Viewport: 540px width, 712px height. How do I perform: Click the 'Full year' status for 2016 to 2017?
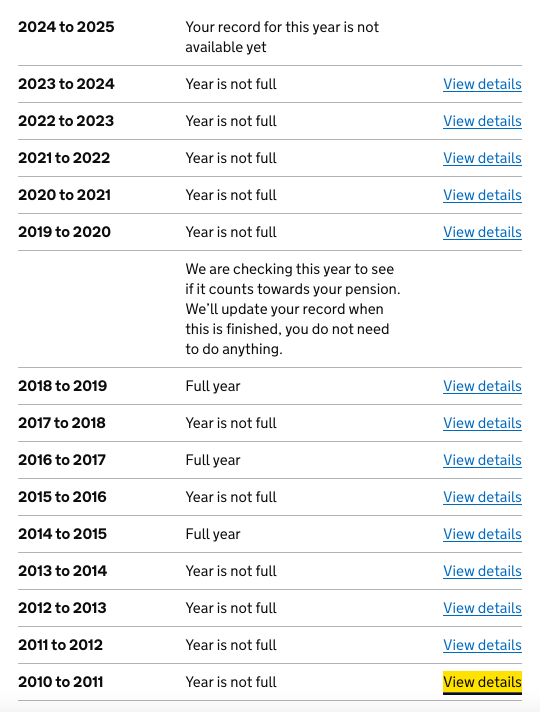pos(213,460)
